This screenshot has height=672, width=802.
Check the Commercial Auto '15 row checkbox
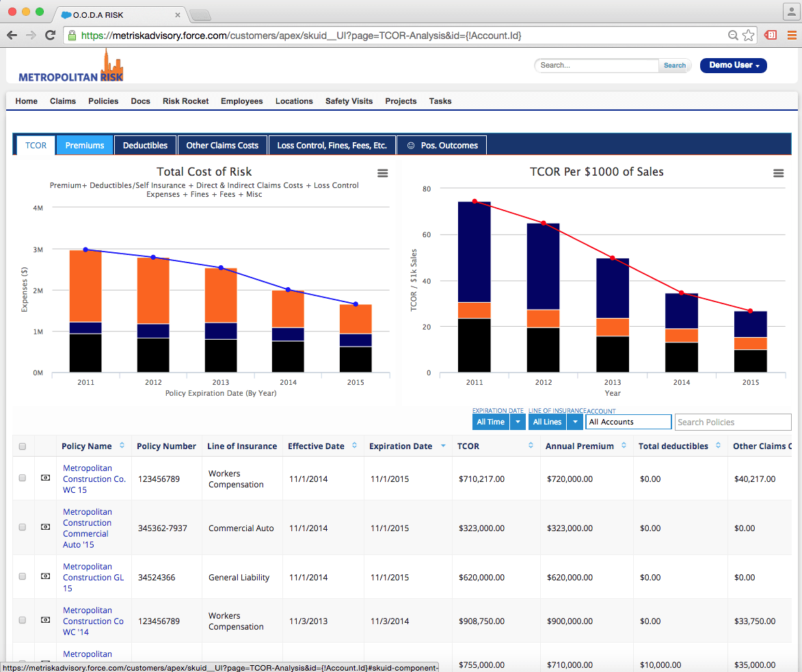point(23,527)
